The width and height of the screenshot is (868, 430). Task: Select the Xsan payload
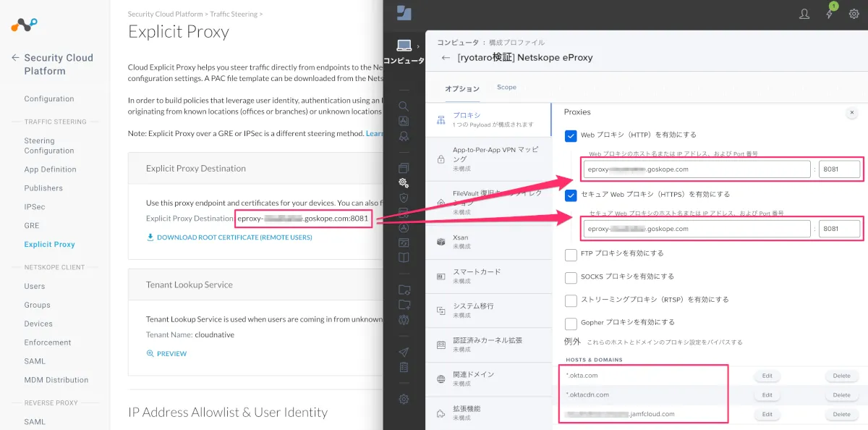pos(488,241)
